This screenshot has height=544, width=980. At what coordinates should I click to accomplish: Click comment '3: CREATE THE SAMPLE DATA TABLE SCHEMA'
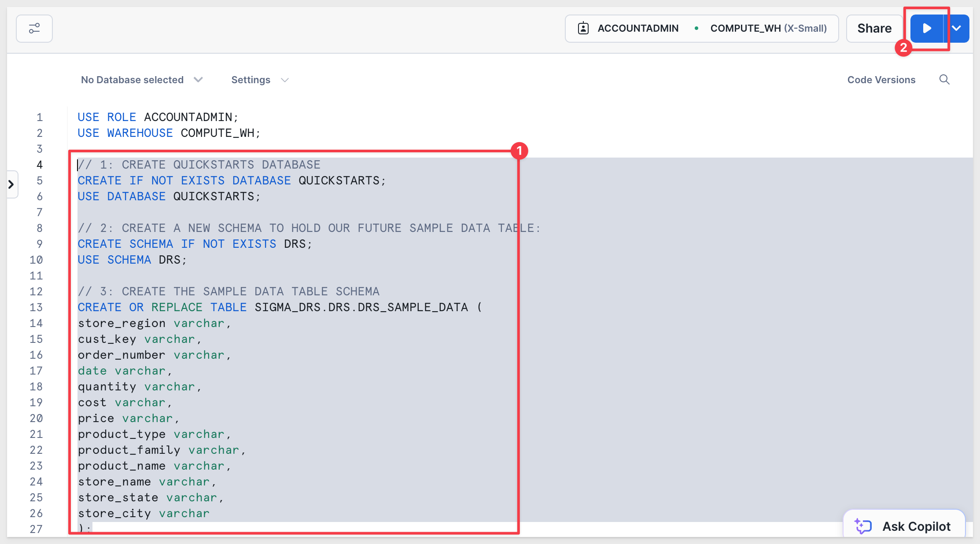tap(228, 291)
